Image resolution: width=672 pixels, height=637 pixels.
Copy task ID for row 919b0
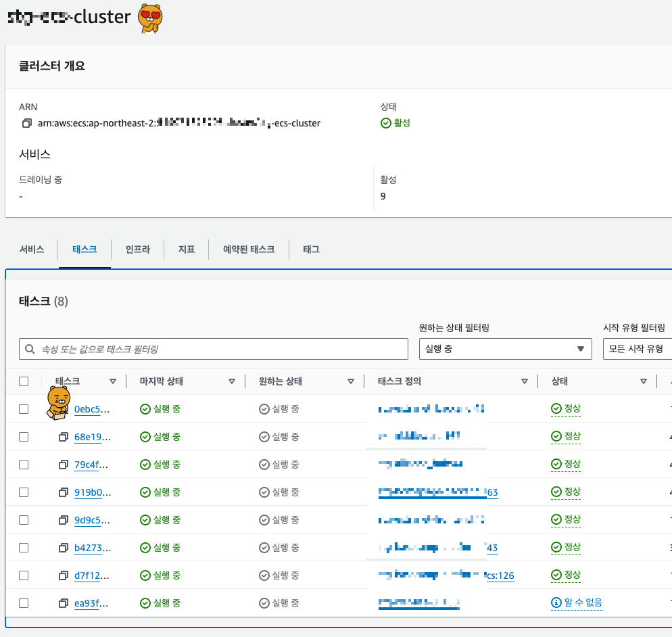pos(64,492)
